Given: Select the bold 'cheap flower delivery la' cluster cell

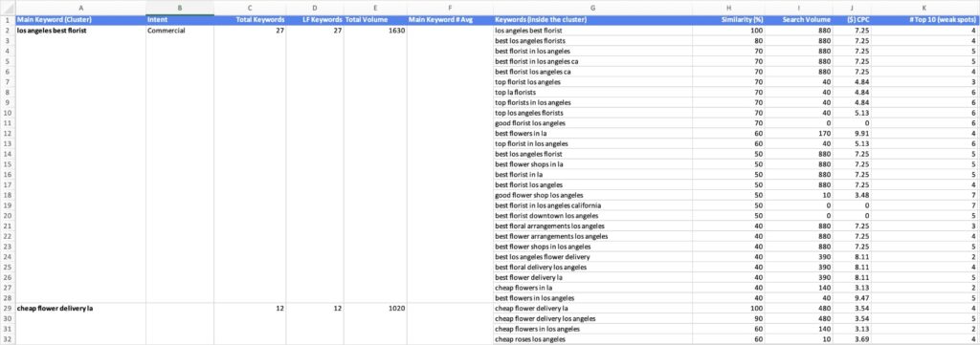Looking at the screenshot, I should (80, 308).
